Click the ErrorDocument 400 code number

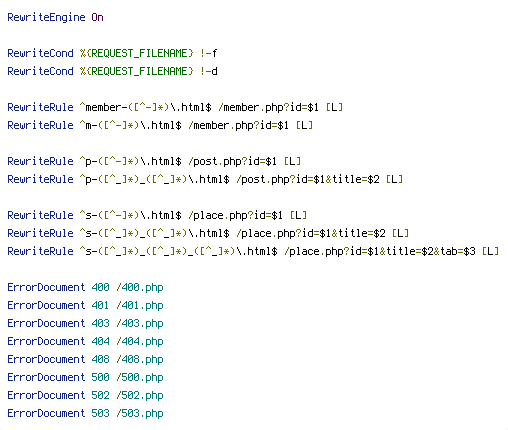click(100, 287)
